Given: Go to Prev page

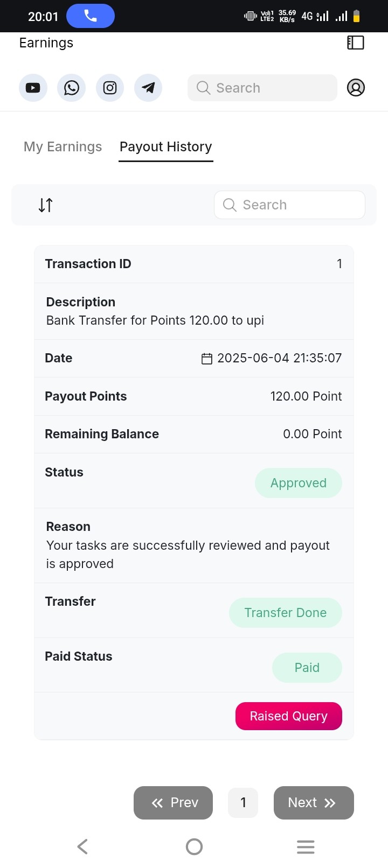Looking at the screenshot, I should (173, 803).
